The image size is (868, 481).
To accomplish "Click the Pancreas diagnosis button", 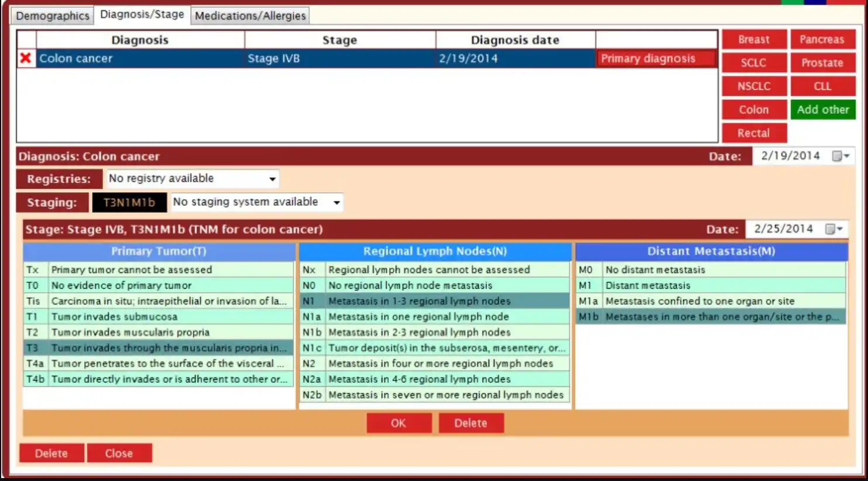I will 822,39.
